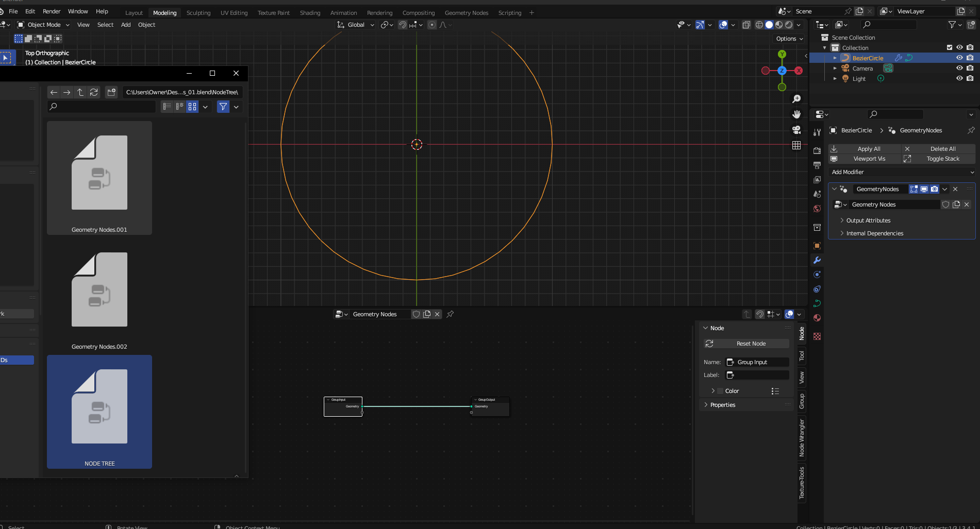Expand Output Attributes panel
Screen dimensions: 980x529
[x=868, y=220]
